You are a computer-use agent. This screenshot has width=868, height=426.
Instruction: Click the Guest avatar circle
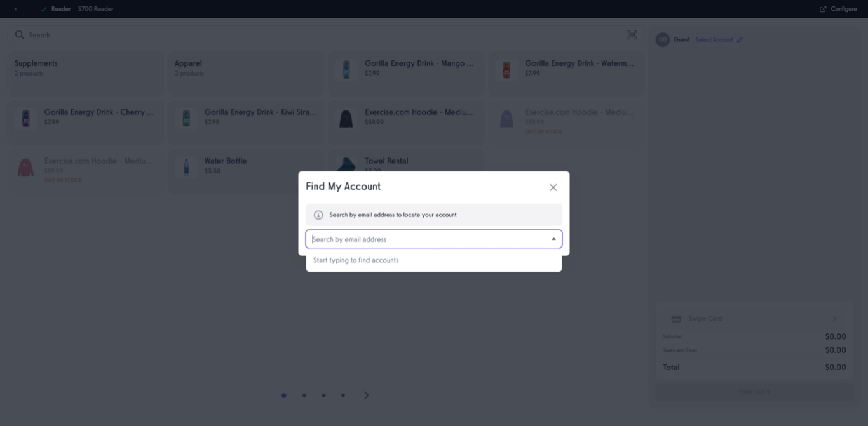[x=661, y=39]
